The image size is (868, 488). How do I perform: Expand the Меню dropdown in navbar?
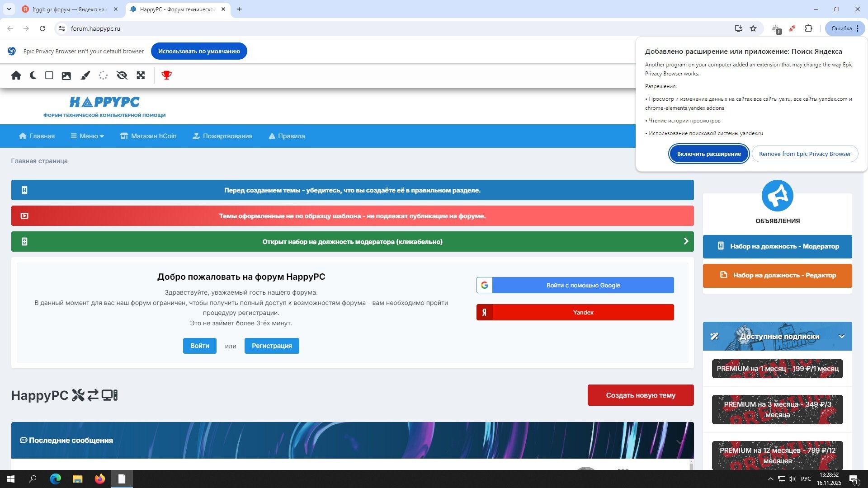point(87,136)
